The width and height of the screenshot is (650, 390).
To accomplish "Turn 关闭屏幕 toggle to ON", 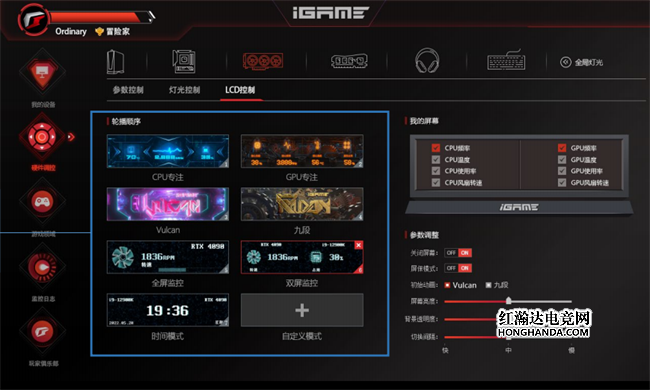I will (465, 253).
